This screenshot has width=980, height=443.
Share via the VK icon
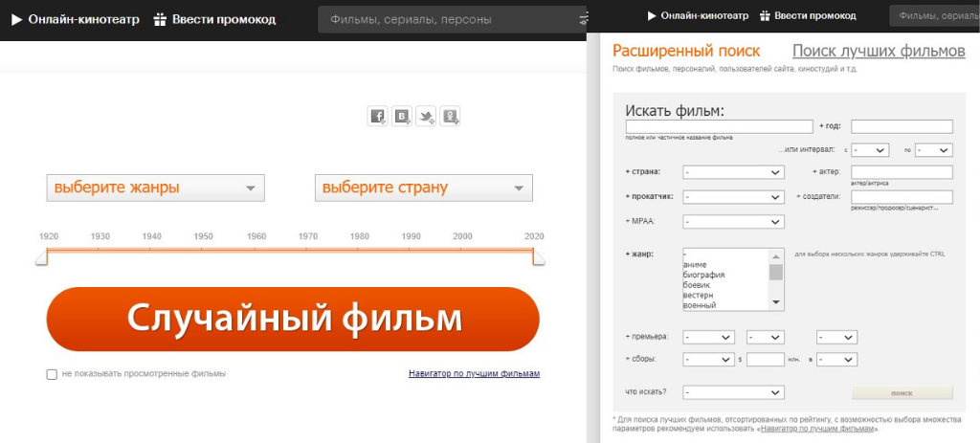[402, 116]
